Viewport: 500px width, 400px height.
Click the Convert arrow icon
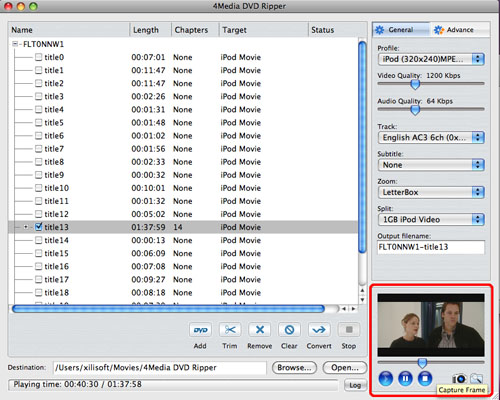click(319, 330)
